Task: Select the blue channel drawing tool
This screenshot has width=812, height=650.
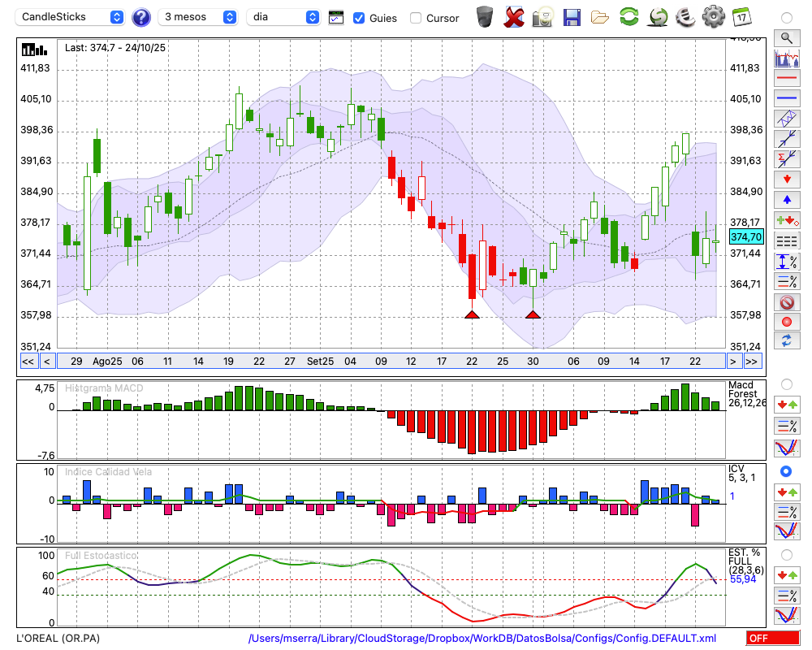Action: [787, 119]
